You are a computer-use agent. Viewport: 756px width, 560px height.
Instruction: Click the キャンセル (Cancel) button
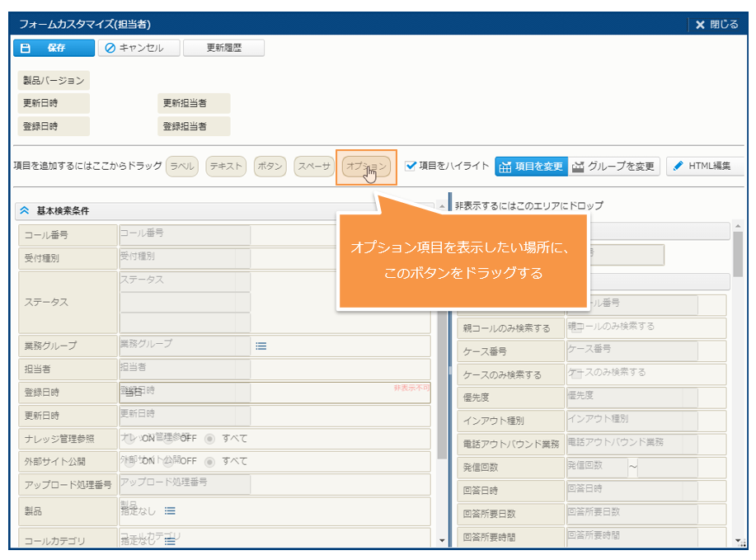pyautogui.click(x=137, y=48)
